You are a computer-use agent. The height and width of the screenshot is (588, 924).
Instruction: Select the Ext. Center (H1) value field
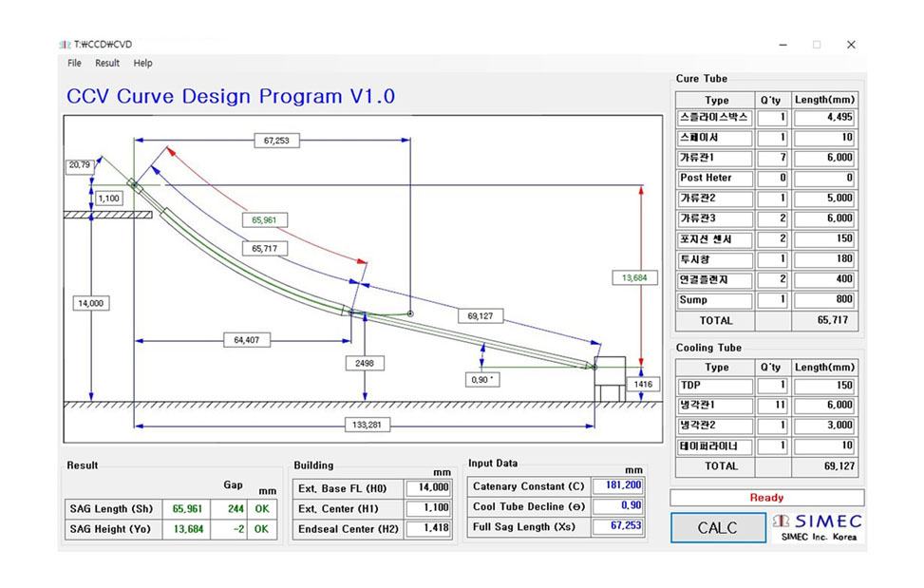pos(427,508)
